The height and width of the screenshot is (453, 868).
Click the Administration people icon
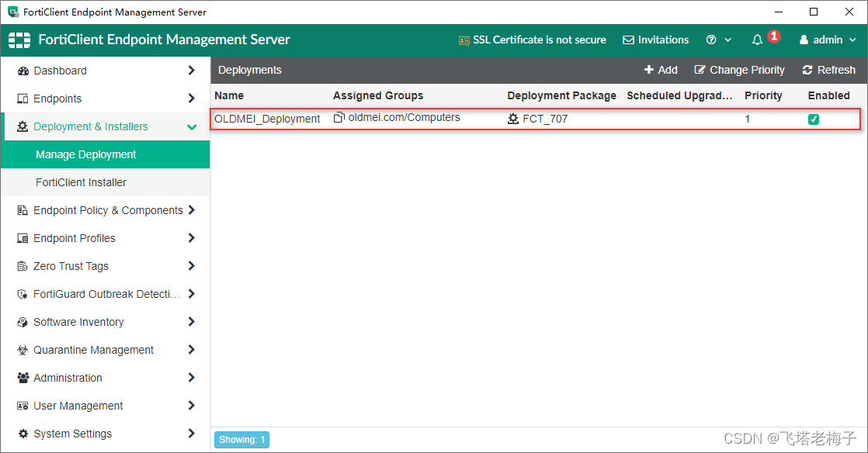23,378
